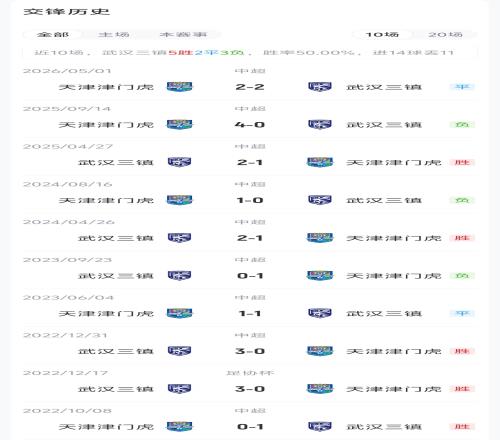Click 武汉三镇 logo in 2023/09/23 match

179,276
